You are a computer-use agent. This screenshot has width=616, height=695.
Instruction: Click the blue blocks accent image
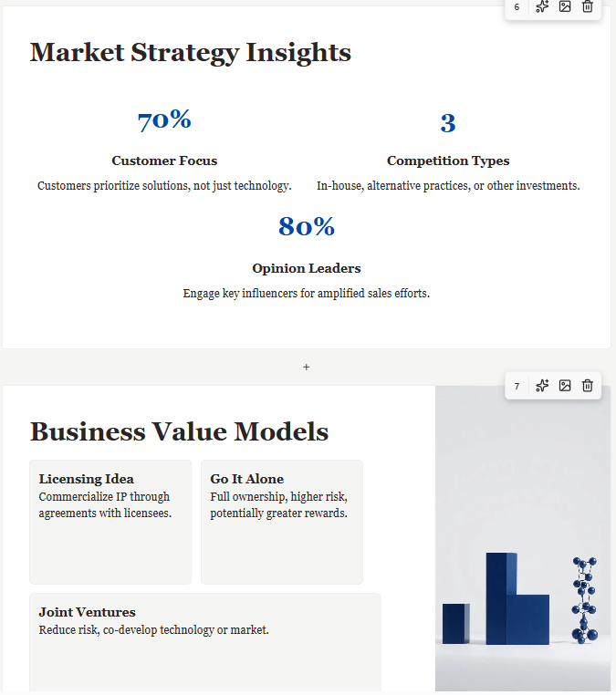click(522, 538)
